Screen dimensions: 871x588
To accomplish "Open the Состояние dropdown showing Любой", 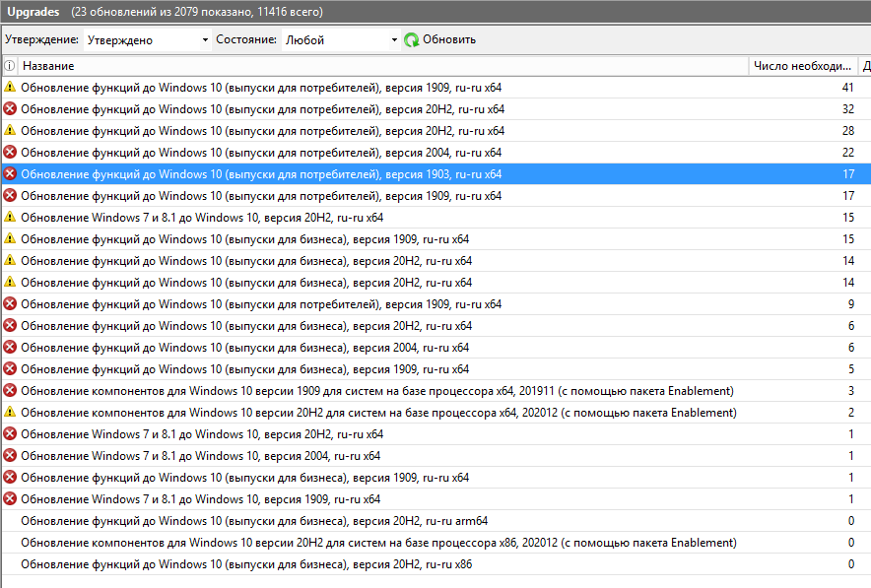I will click(341, 40).
